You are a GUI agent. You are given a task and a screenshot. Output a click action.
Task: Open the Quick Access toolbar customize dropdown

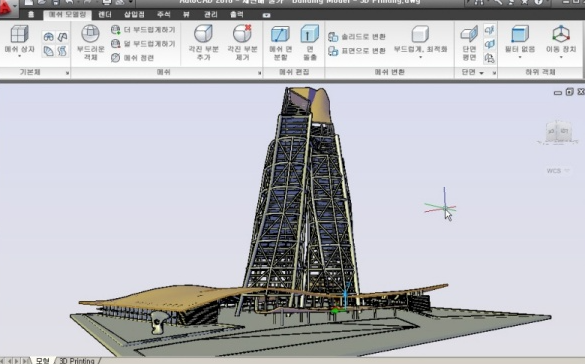131,2
